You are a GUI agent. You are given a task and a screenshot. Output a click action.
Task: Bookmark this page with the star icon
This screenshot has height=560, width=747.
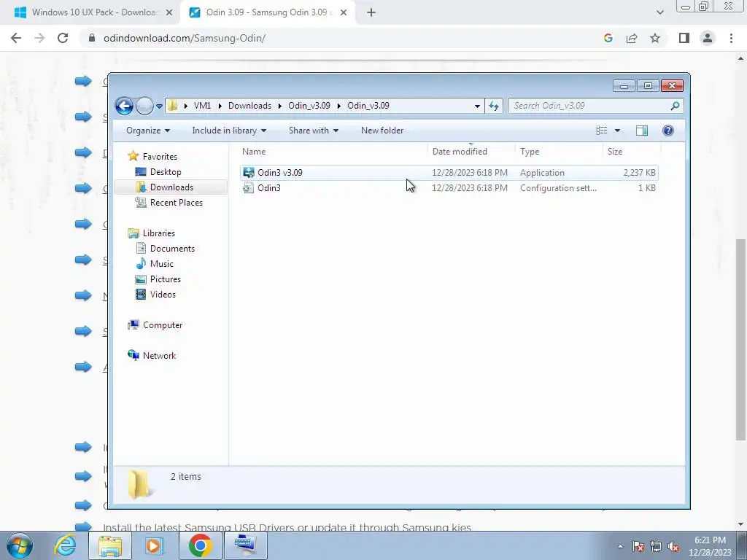click(655, 38)
